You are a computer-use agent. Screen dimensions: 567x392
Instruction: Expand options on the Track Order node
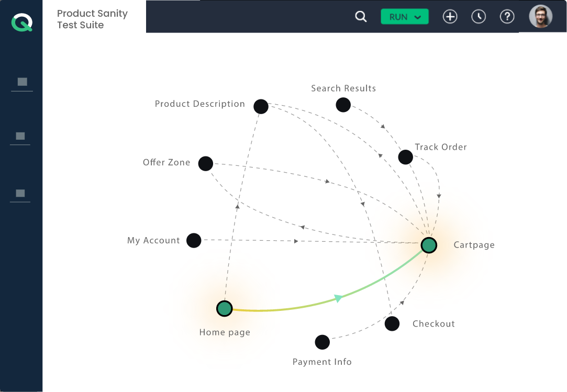tap(405, 156)
